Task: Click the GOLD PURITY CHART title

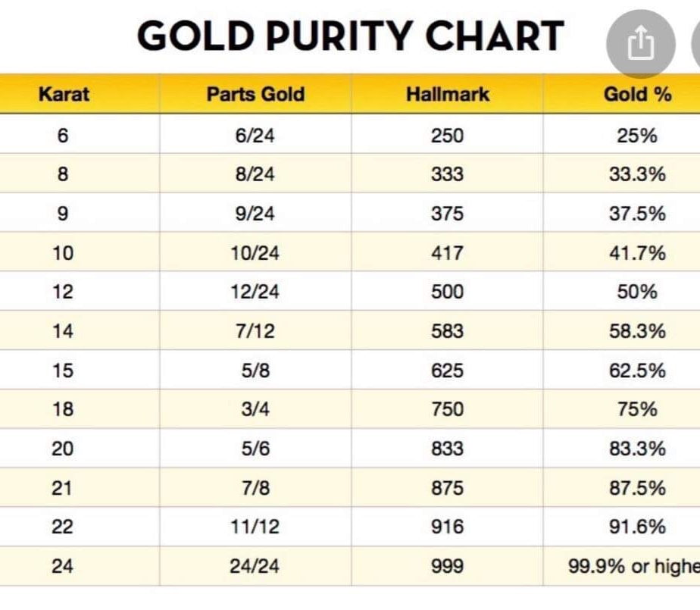Action: [x=350, y=36]
